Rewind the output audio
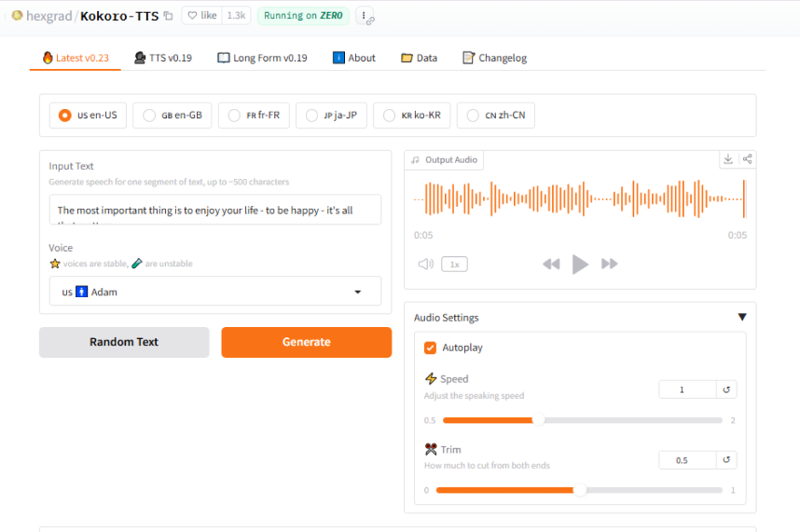The width and height of the screenshot is (800, 532). click(x=551, y=264)
